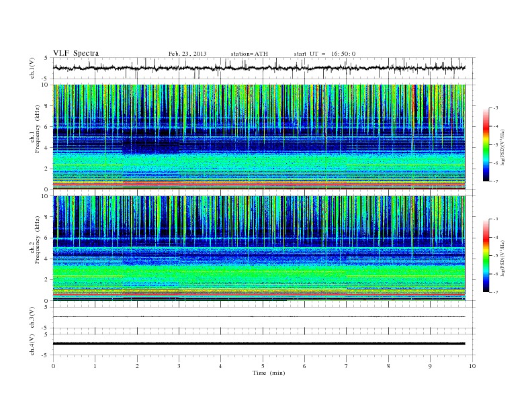
Task: Click the time axis tick label "10"
Action: point(472,366)
